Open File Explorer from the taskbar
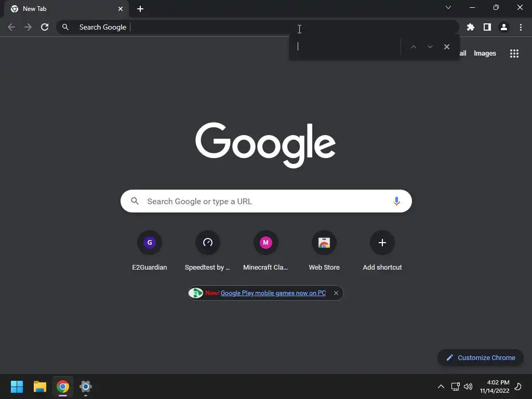This screenshot has width=532, height=399. click(x=39, y=387)
